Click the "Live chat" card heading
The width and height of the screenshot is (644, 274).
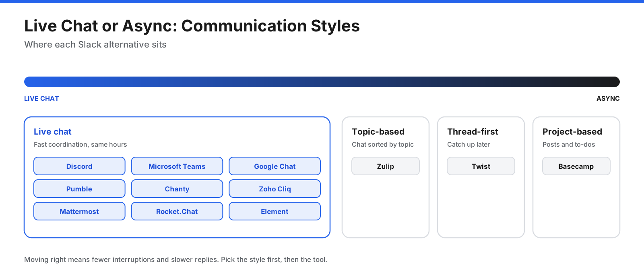[x=53, y=132]
